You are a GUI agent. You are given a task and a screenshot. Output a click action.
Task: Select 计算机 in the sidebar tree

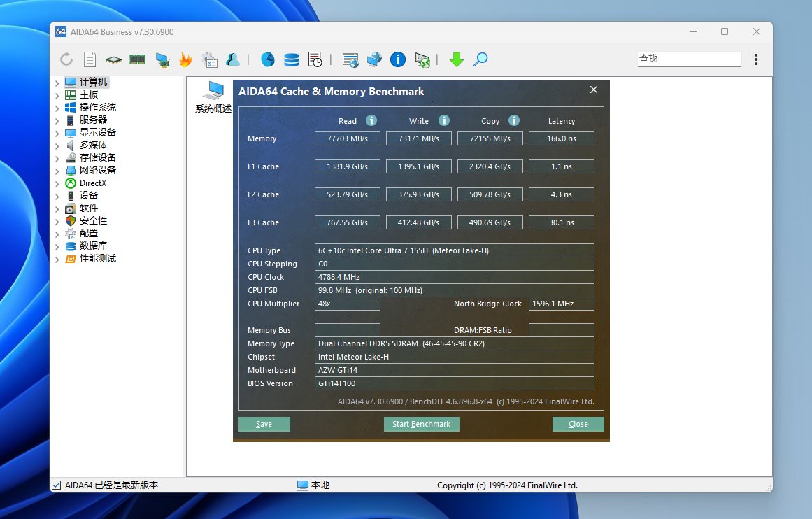click(93, 83)
